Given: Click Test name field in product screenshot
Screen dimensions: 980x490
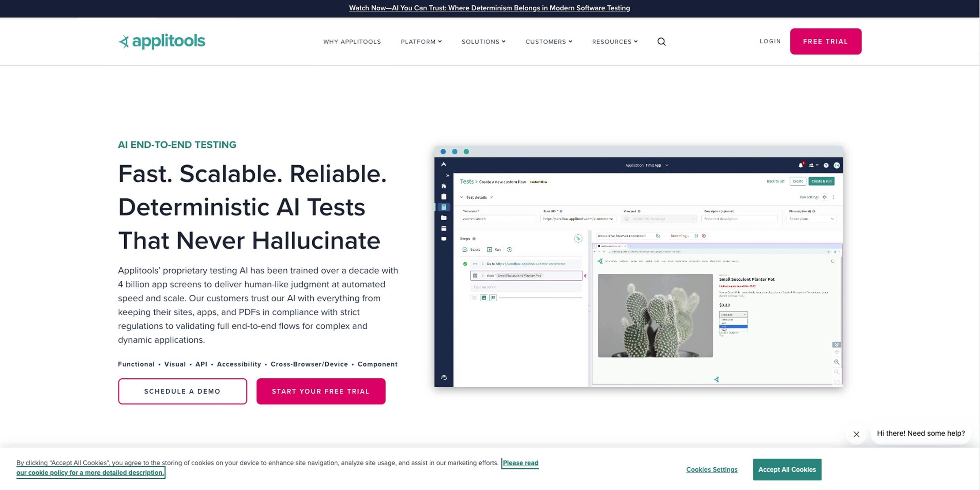Looking at the screenshot, I should [498, 219].
